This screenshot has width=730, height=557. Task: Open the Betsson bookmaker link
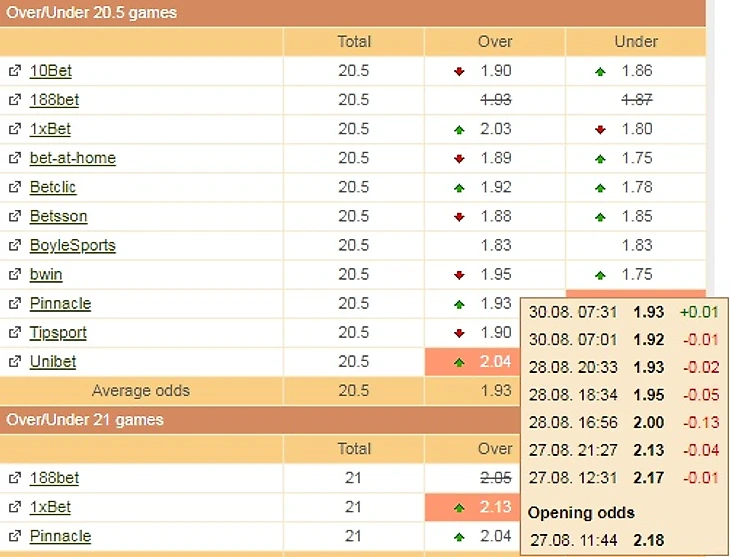tap(59, 216)
